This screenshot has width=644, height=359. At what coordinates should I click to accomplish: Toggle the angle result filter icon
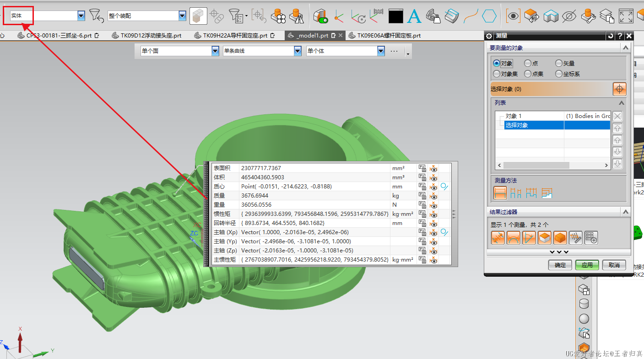point(529,237)
